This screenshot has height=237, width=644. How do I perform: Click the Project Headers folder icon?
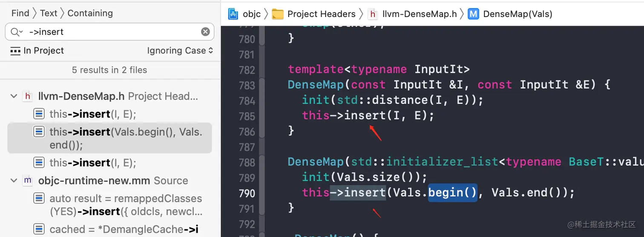coord(278,14)
